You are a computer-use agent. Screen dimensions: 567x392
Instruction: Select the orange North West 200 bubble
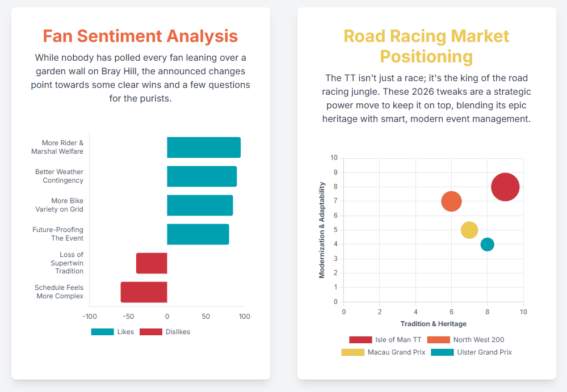pyautogui.click(x=451, y=201)
